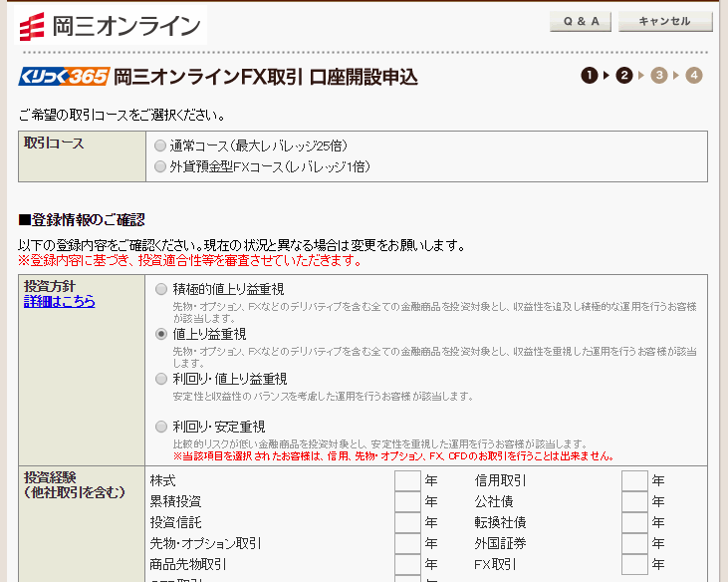Click the FX取引 years input field
Image resolution: width=728 pixels, height=582 pixels.
[634, 564]
